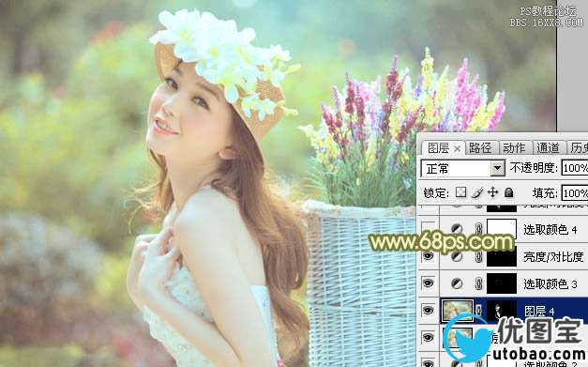Click the lock image pixels brush icon
The height and width of the screenshot is (367, 588).
(x=477, y=192)
